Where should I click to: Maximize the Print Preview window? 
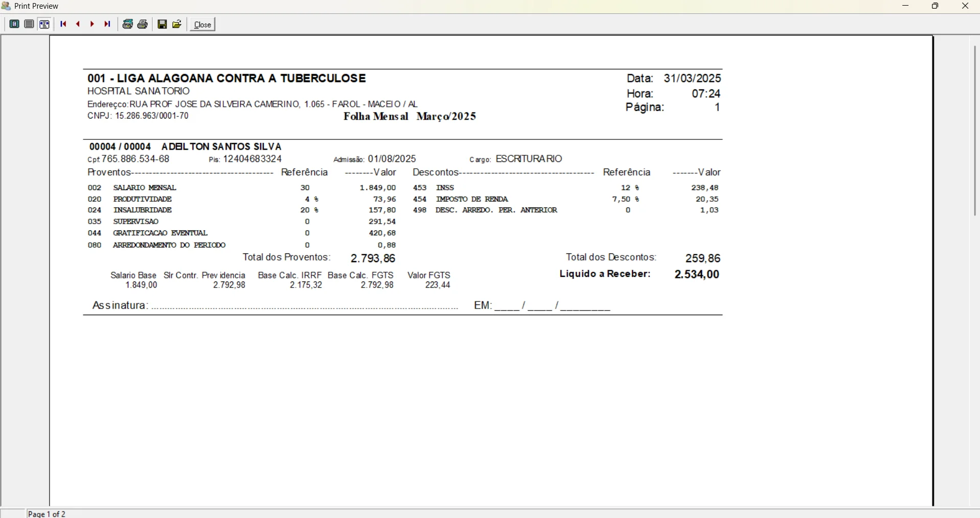tap(936, 6)
